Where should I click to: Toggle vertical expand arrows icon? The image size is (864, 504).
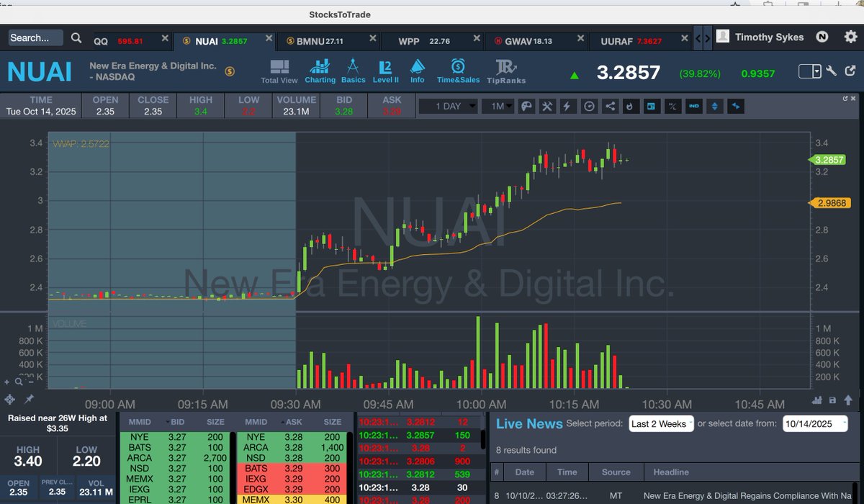(715, 107)
